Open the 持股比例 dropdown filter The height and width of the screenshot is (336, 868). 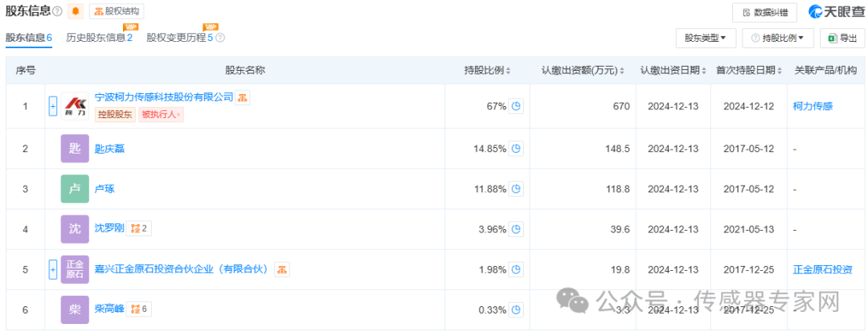[777, 38]
